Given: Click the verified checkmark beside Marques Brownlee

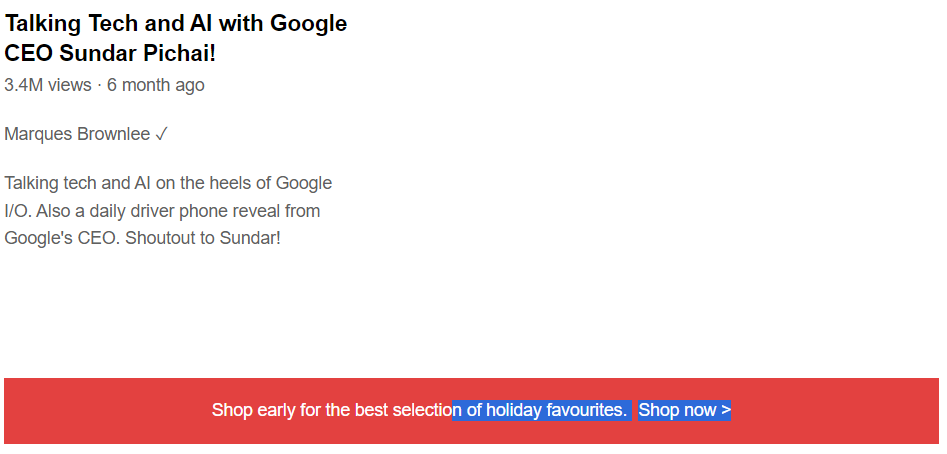Looking at the screenshot, I should (161, 134).
